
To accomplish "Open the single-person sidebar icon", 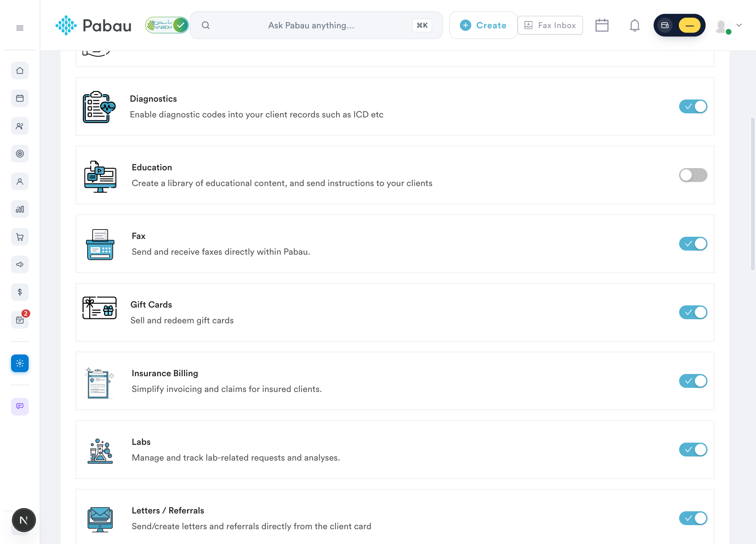I will click(x=20, y=181).
